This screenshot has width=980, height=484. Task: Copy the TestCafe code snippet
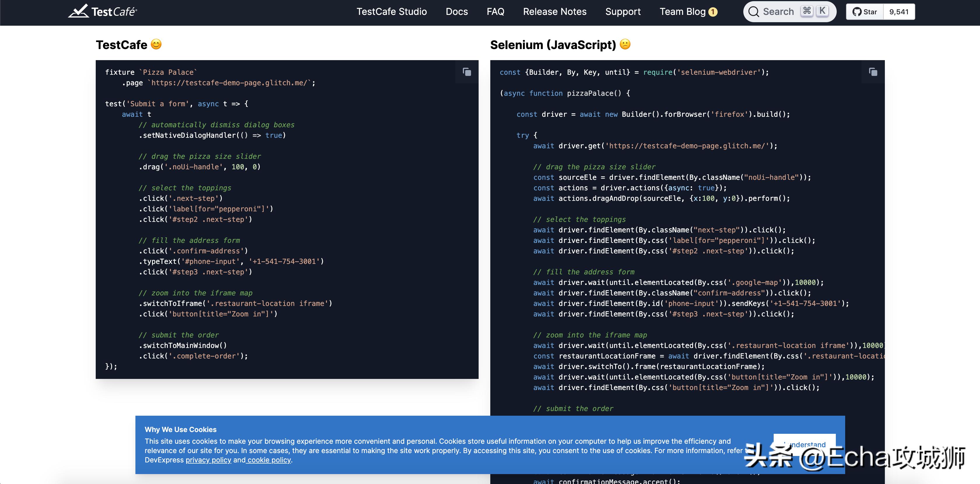tap(467, 72)
